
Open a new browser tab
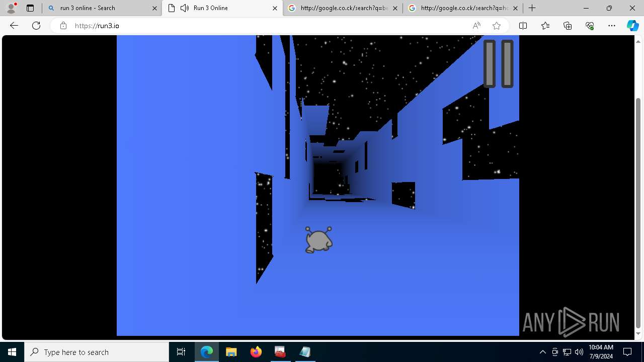[x=532, y=8]
